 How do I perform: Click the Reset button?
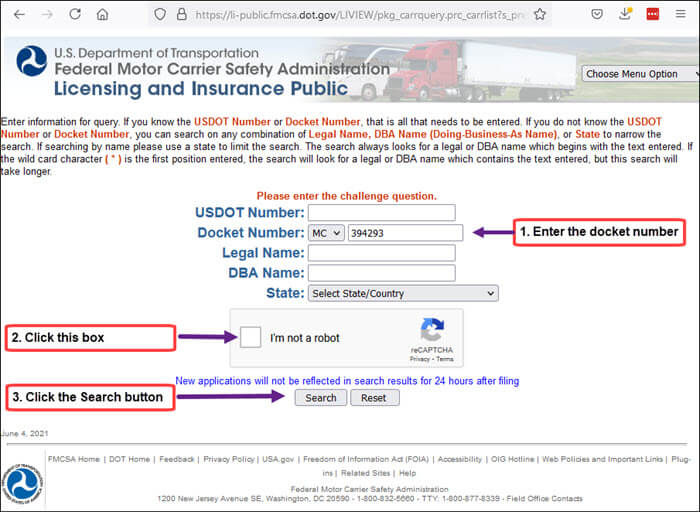[375, 398]
